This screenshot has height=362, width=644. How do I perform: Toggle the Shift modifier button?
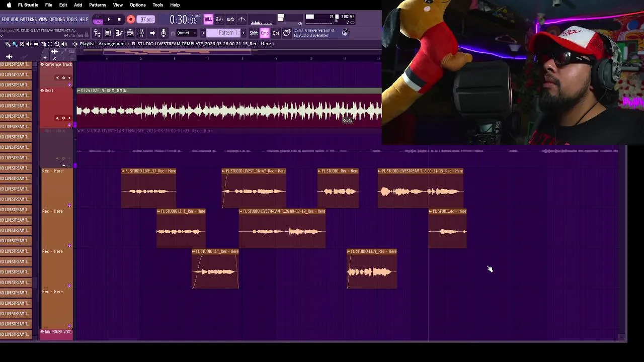(x=254, y=33)
